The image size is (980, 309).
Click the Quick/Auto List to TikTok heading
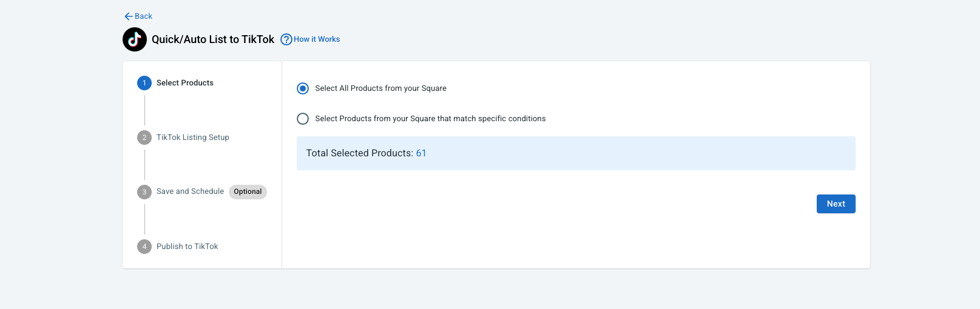point(213,39)
